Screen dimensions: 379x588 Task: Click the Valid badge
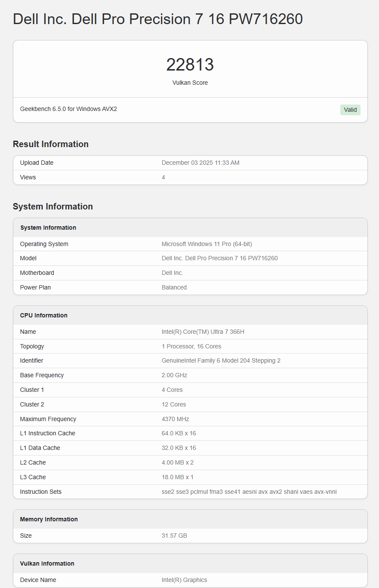pos(350,110)
